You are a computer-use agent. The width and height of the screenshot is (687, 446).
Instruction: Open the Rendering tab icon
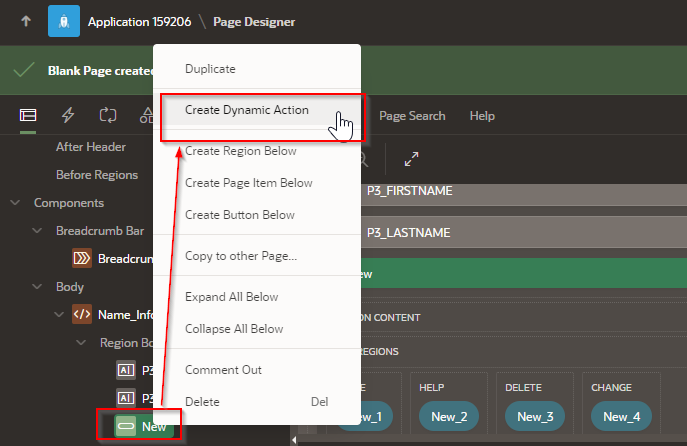pos(28,116)
